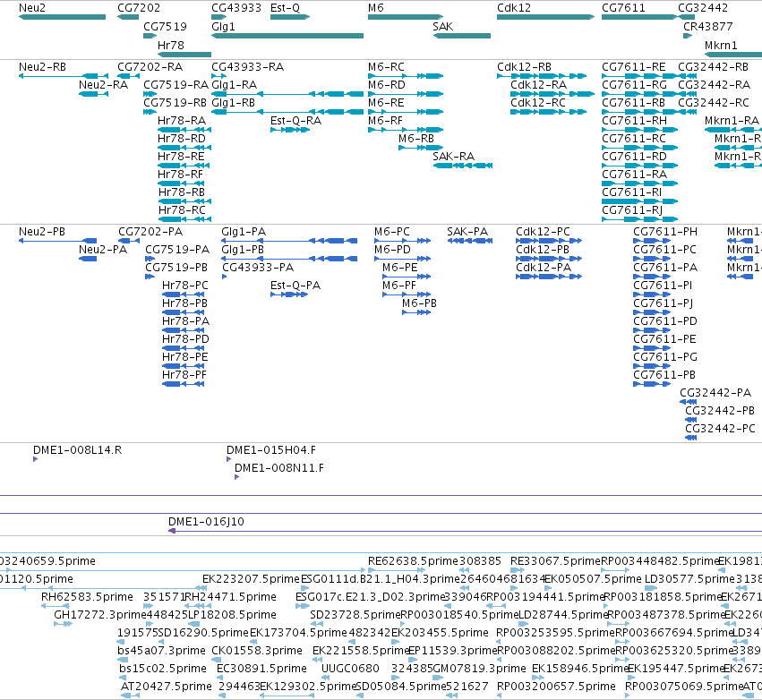Select the CG7611-RE transcript
The width and height of the screenshot is (762, 700).
(x=639, y=76)
